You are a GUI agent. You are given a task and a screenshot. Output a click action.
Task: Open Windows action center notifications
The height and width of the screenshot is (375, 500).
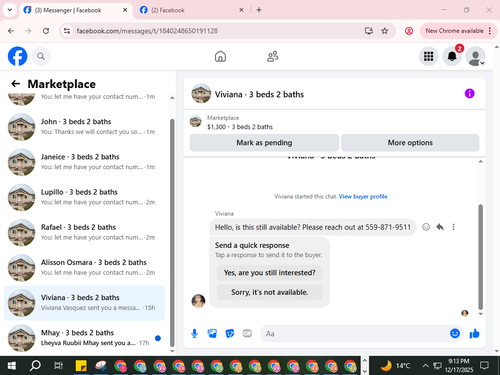[484, 366]
